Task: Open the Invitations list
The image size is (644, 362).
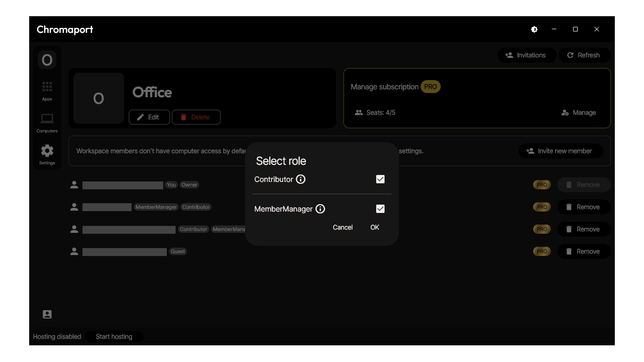Action: [525, 55]
